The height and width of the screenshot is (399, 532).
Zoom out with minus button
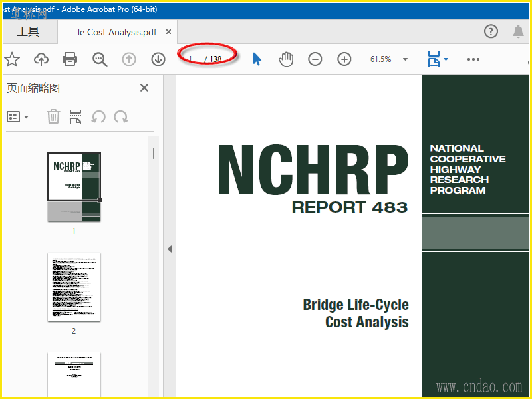pos(315,59)
